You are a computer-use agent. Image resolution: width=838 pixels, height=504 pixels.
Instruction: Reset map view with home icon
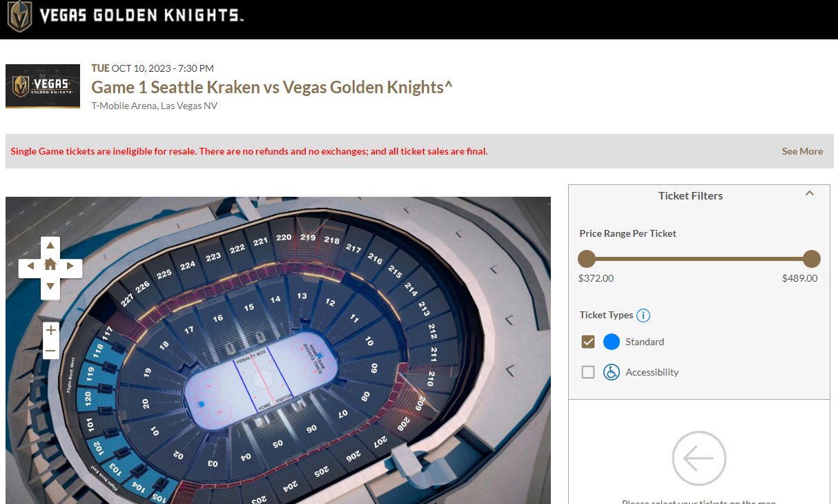[x=50, y=265]
